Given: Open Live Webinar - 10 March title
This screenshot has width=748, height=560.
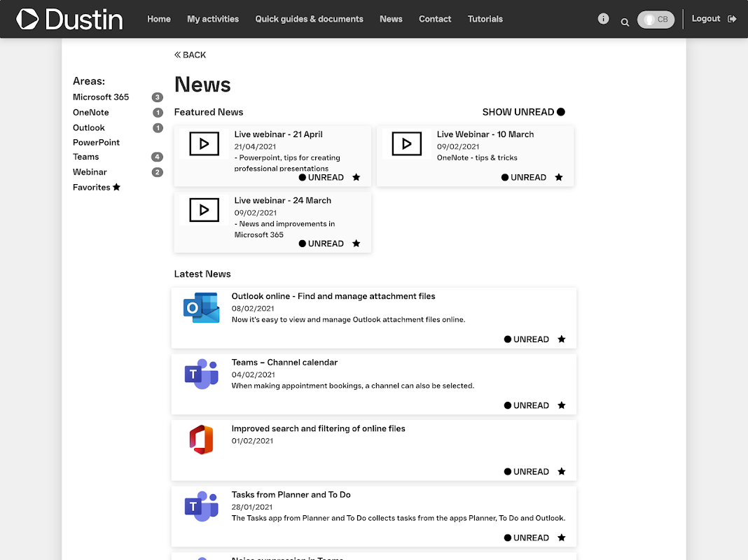Looking at the screenshot, I should tap(485, 134).
